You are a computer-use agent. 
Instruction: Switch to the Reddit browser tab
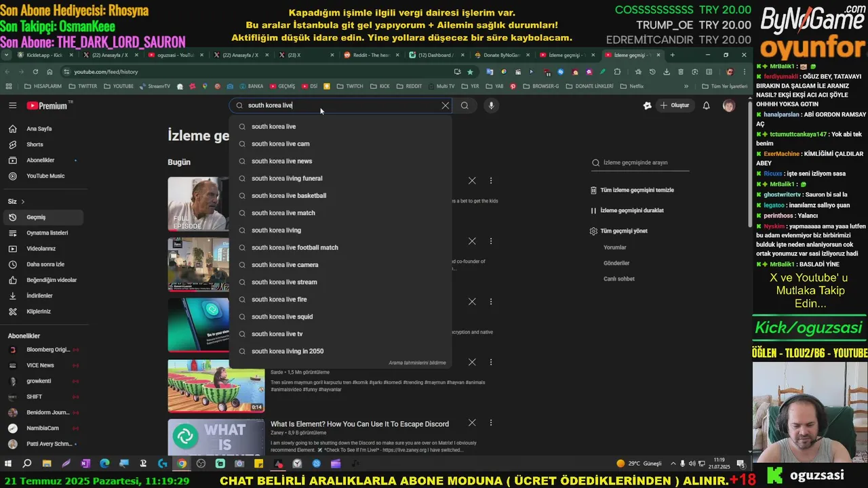click(x=372, y=55)
